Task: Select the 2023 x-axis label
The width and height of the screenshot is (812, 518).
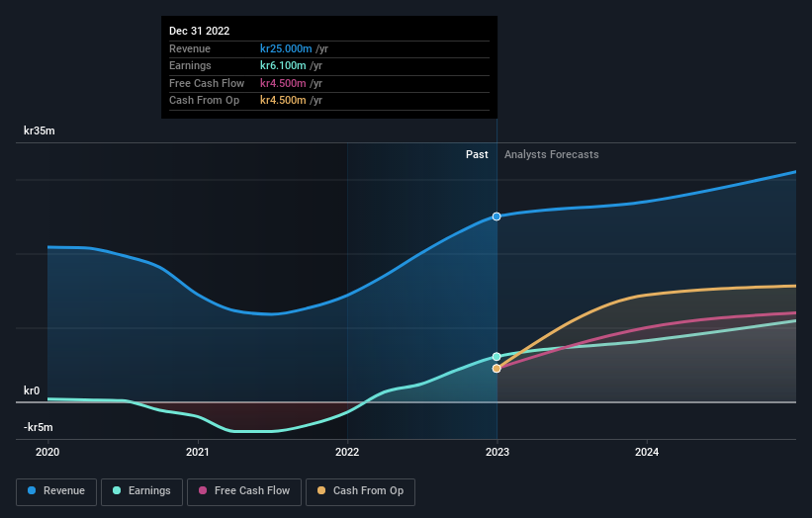Action: pos(497,453)
